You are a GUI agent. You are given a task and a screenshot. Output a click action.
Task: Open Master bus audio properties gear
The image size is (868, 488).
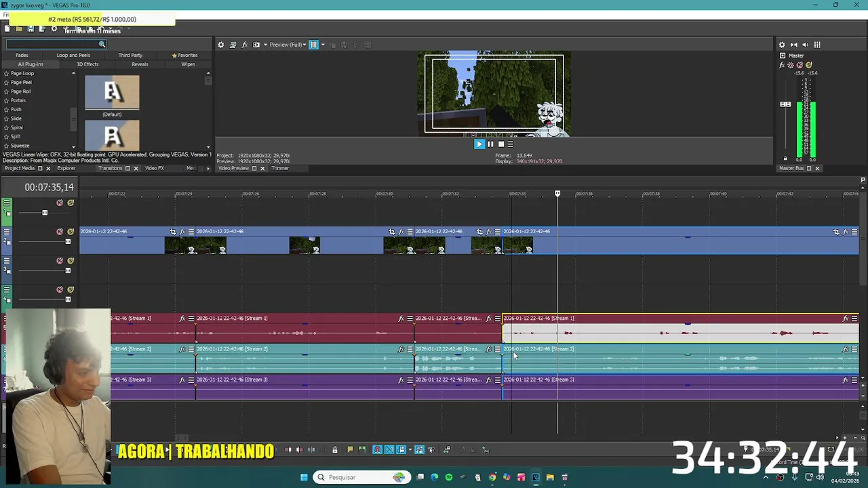tap(782, 45)
